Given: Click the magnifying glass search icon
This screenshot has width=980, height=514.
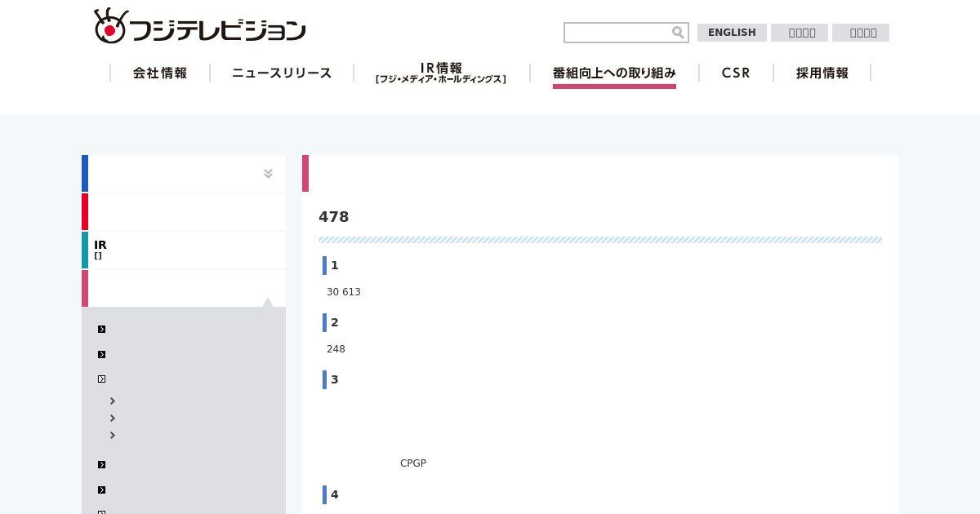Looking at the screenshot, I should point(678,33).
